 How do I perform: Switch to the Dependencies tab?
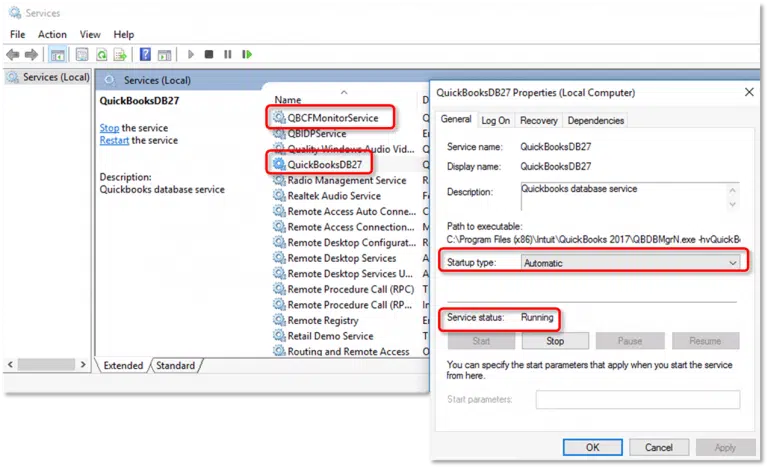point(596,121)
